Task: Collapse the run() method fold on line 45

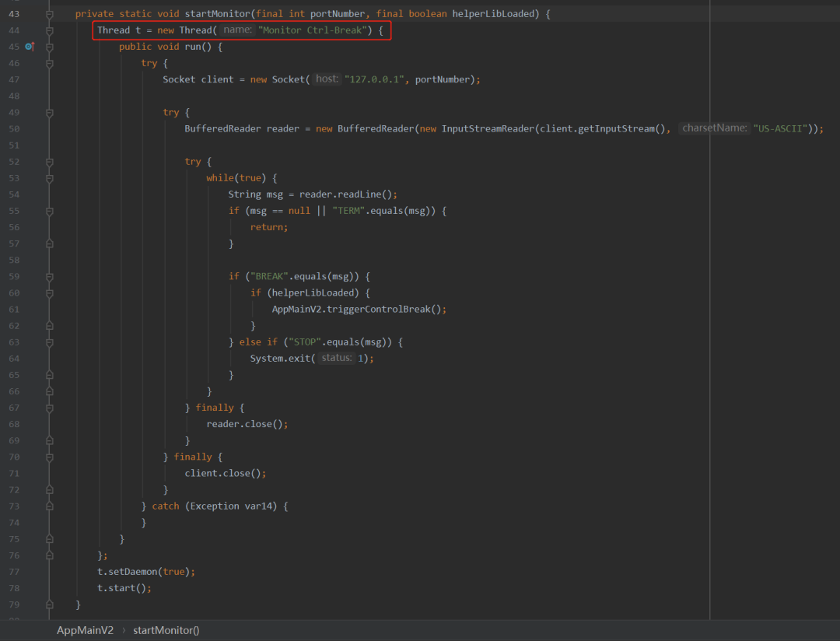Action: pyautogui.click(x=49, y=47)
